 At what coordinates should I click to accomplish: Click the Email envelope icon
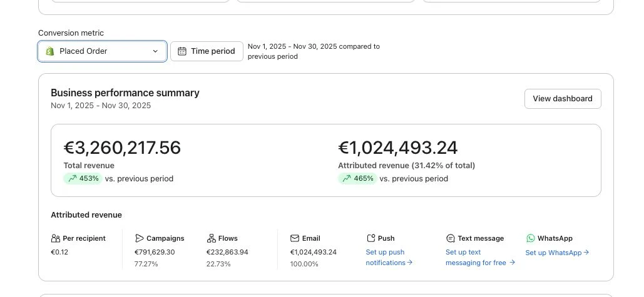295,238
